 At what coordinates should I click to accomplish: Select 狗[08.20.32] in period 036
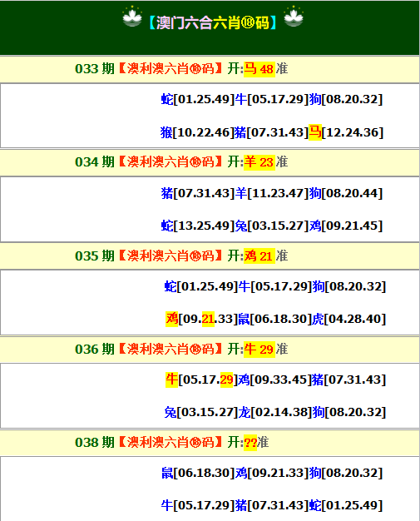(x=349, y=412)
